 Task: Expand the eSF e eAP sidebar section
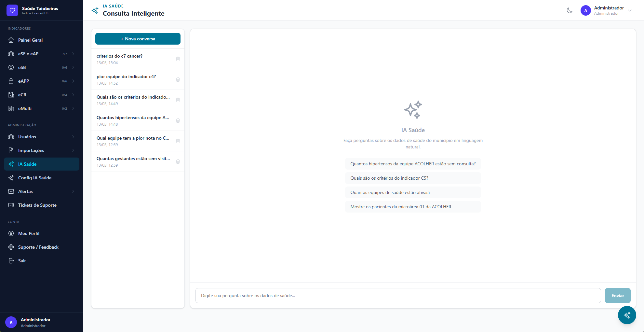point(73,54)
